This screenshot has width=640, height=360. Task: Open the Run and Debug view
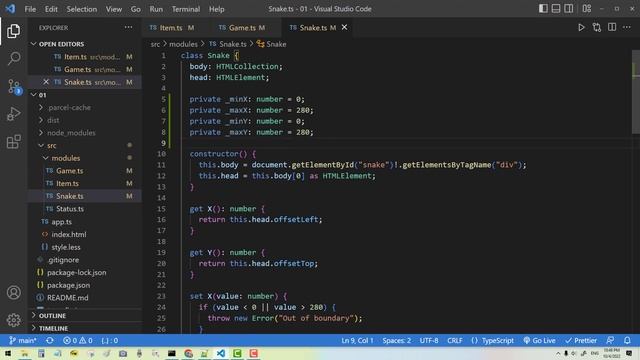point(14,114)
